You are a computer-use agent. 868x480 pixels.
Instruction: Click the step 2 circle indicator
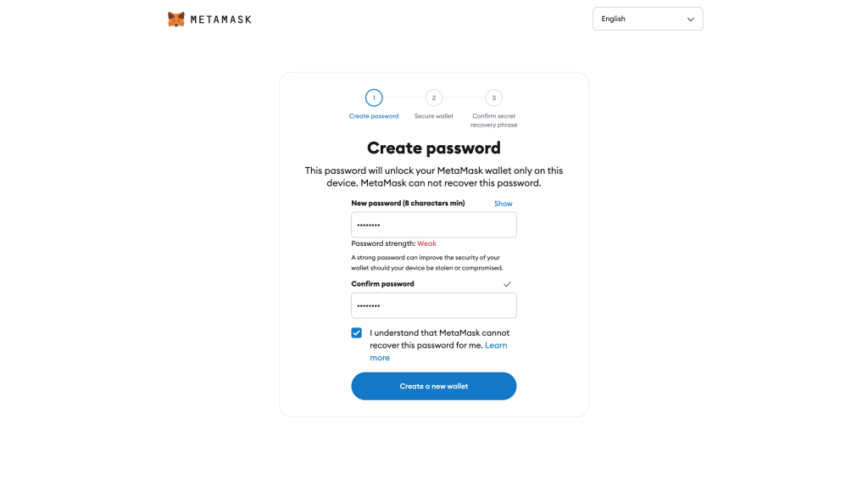(x=434, y=98)
